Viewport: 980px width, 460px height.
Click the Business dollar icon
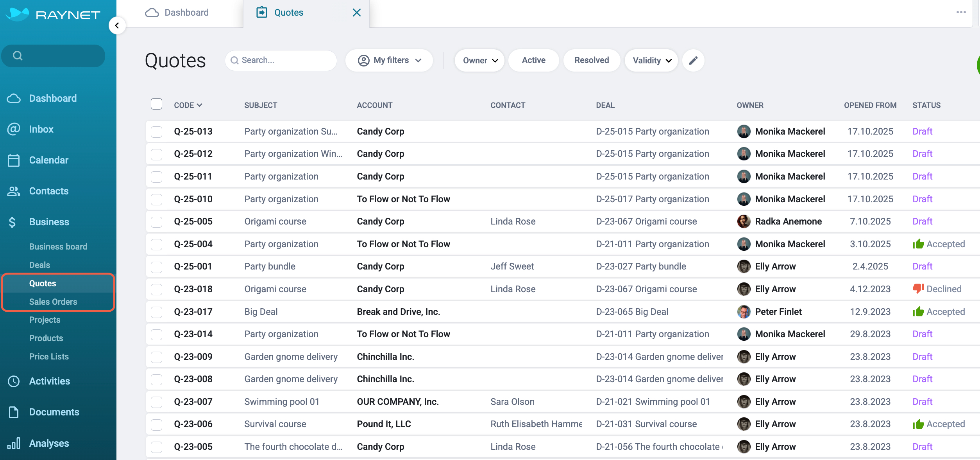13,222
